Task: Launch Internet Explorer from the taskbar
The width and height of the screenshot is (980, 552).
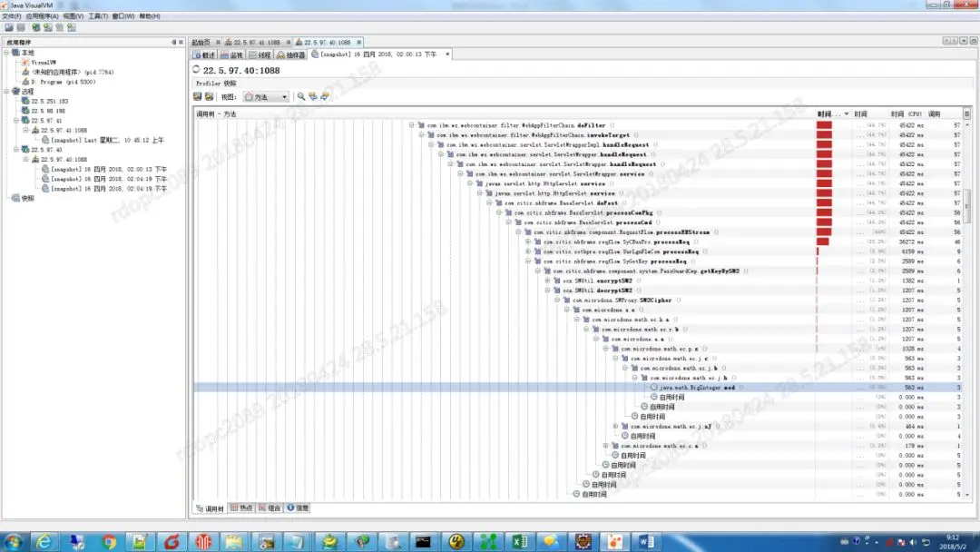Action: [x=44, y=541]
